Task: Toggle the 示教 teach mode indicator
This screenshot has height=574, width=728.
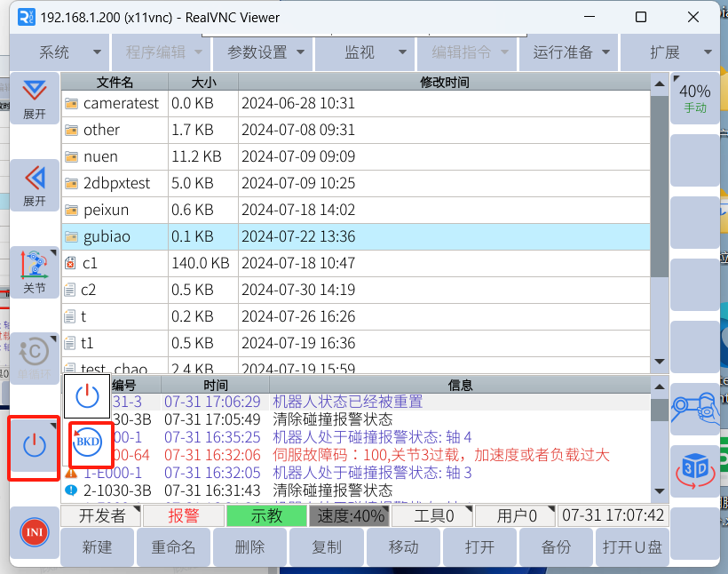Action: pyautogui.click(x=265, y=516)
